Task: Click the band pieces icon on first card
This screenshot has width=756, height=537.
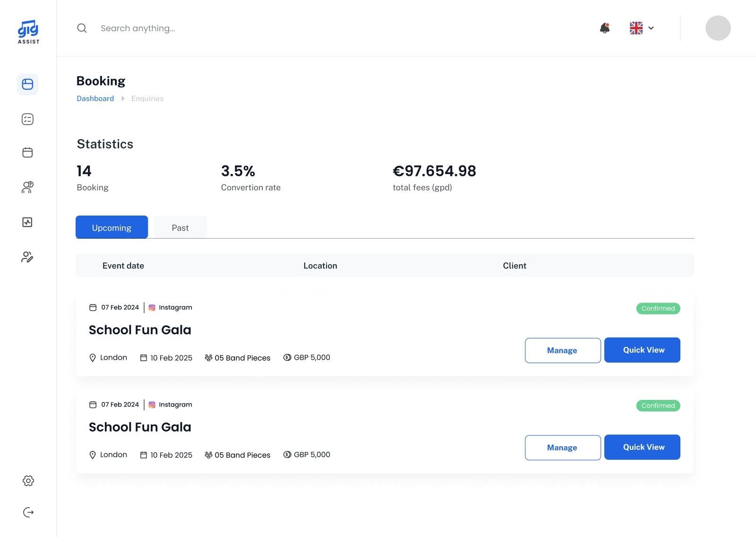Action: click(208, 358)
